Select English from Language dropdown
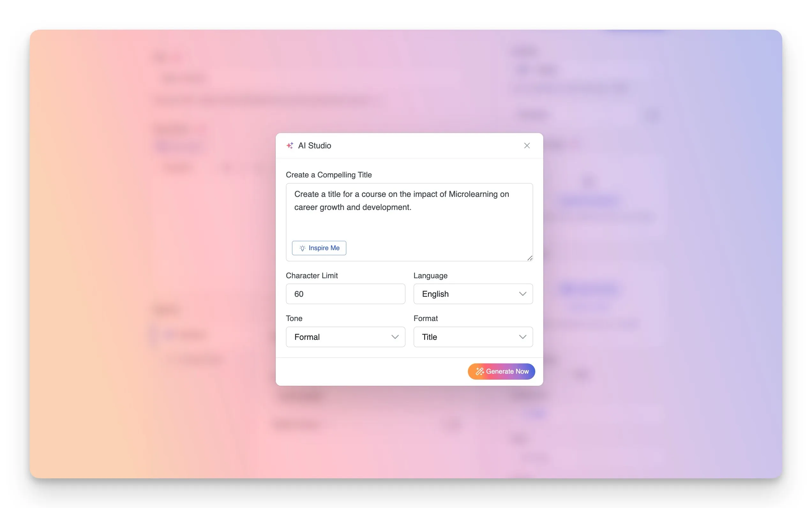Image resolution: width=812 pixels, height=508 pixels. 473,294
